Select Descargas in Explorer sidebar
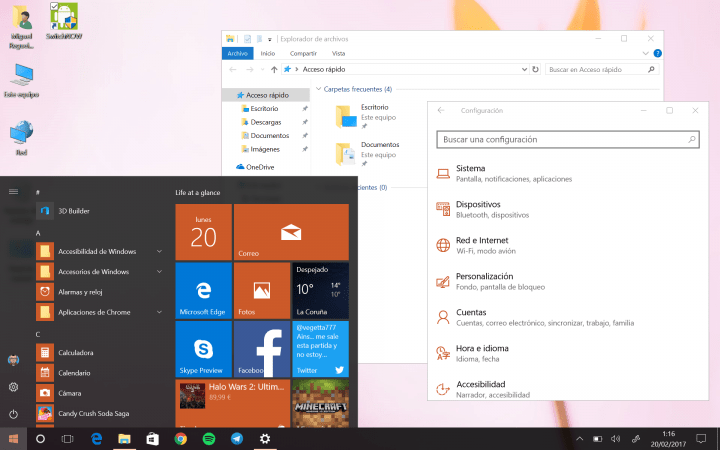720x450 pixels. (x=266, y=122)
